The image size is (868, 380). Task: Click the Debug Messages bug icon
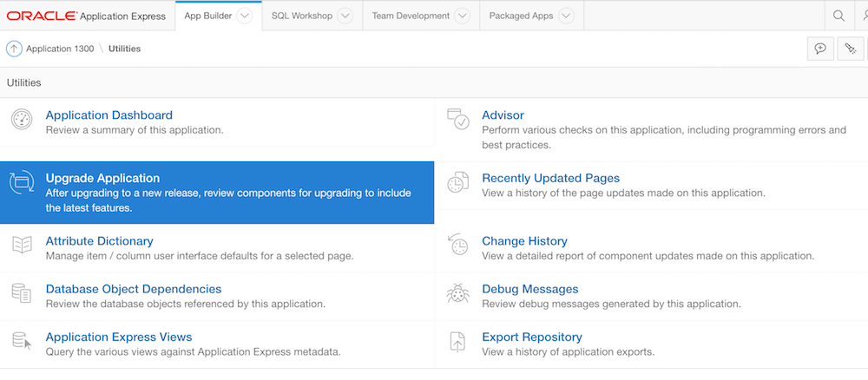click(x=457, y=292)
